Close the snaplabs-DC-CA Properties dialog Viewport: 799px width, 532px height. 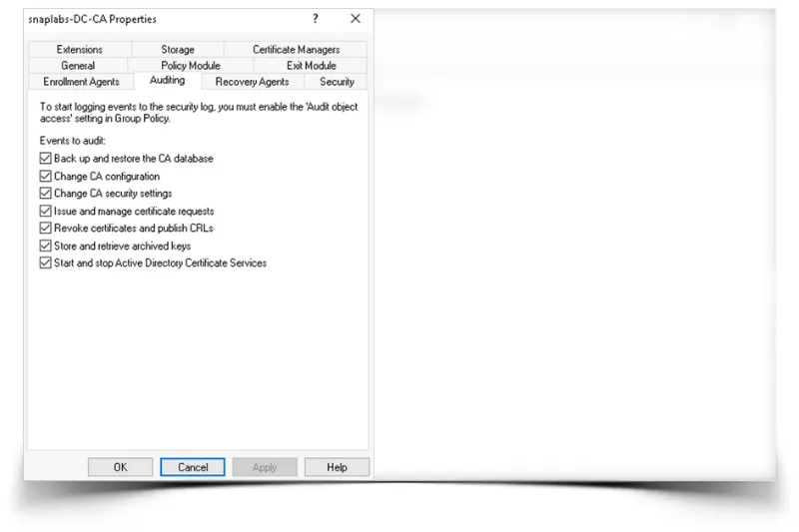[x=356, y=19]
